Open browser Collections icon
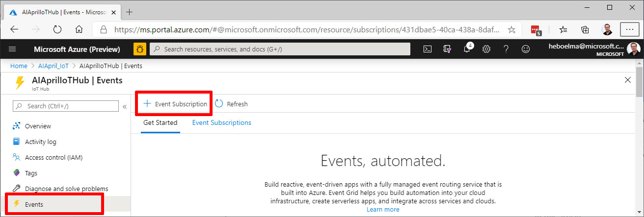Viewport: 644px width, 217px height. (x=585, y=29)
